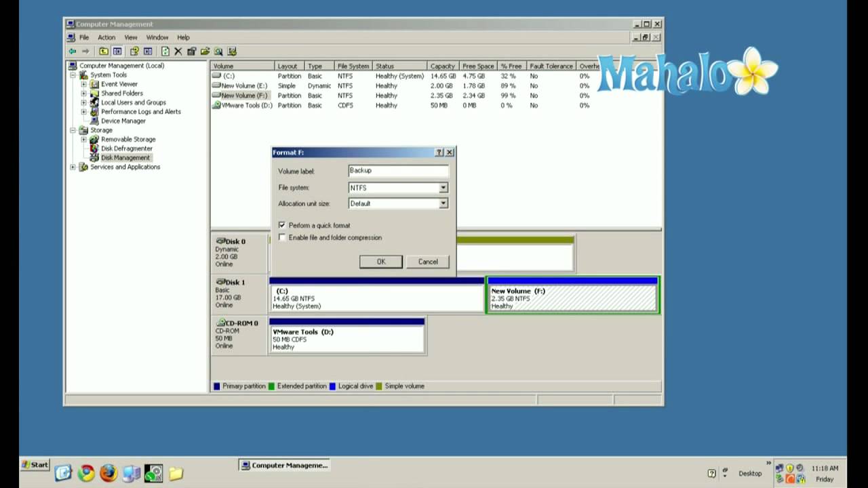Click the Delete X toolbar icon
868x488 pixels.
click(x=178, y=52)
